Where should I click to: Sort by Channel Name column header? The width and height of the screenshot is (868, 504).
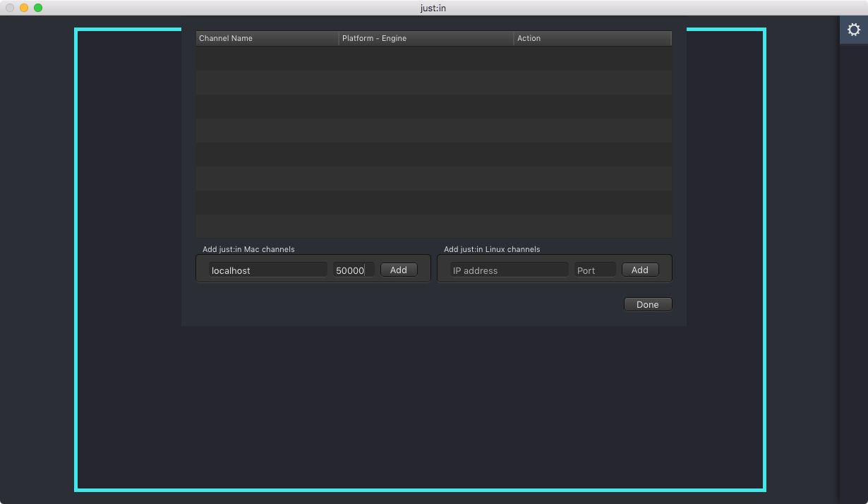(x=267, y=38)
